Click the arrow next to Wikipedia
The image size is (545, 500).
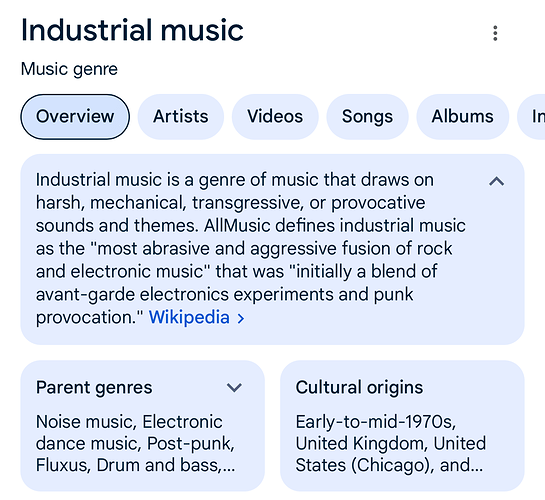[x=241, y=318]
